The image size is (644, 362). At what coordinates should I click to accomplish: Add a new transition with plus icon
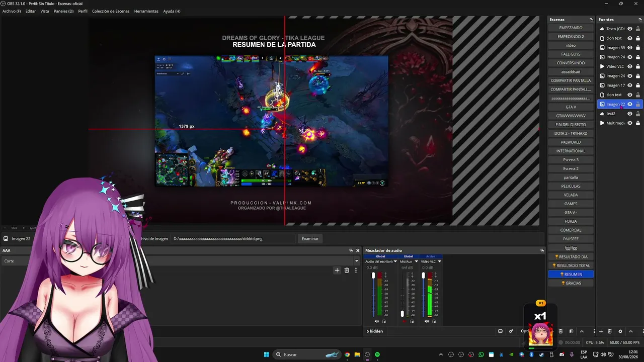pyautogui.click(x=337, y=270)
